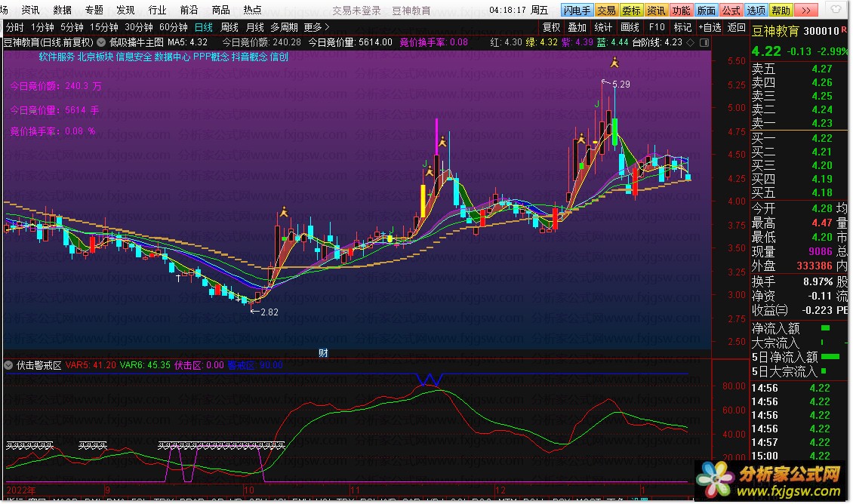Open the 闪电手 quick trade button
The image size is (853, 504).
click(577, 11)
